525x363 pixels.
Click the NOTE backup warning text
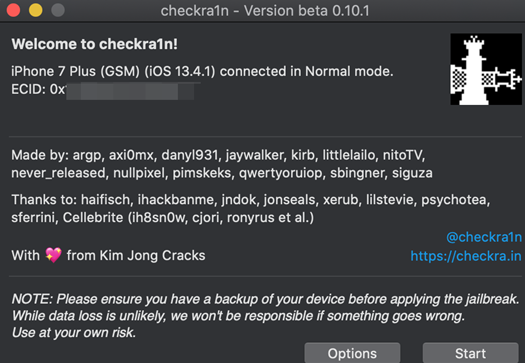[265, 307]
